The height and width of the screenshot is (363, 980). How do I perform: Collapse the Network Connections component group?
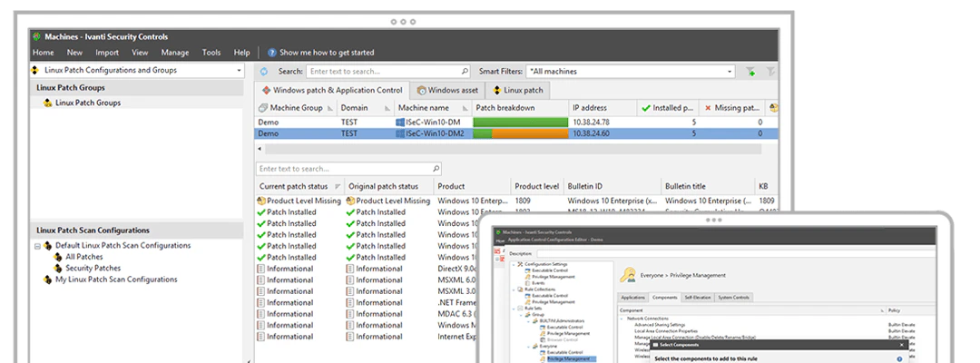(x=622, y=319)
